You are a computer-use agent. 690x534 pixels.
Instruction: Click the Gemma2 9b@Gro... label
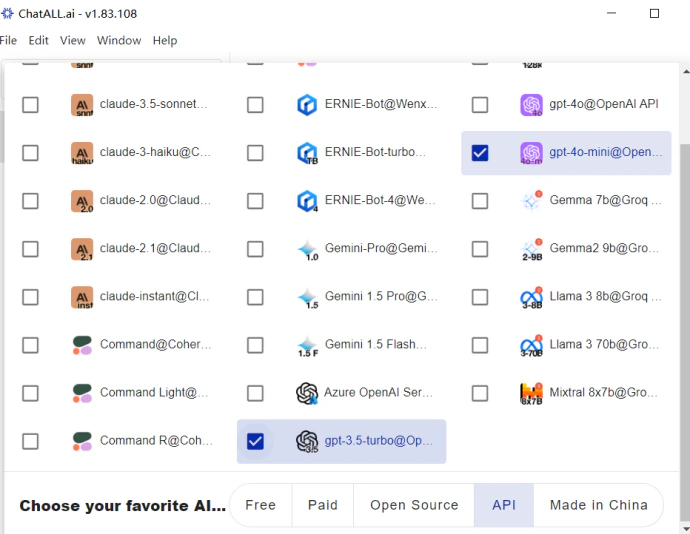point(604,248)
